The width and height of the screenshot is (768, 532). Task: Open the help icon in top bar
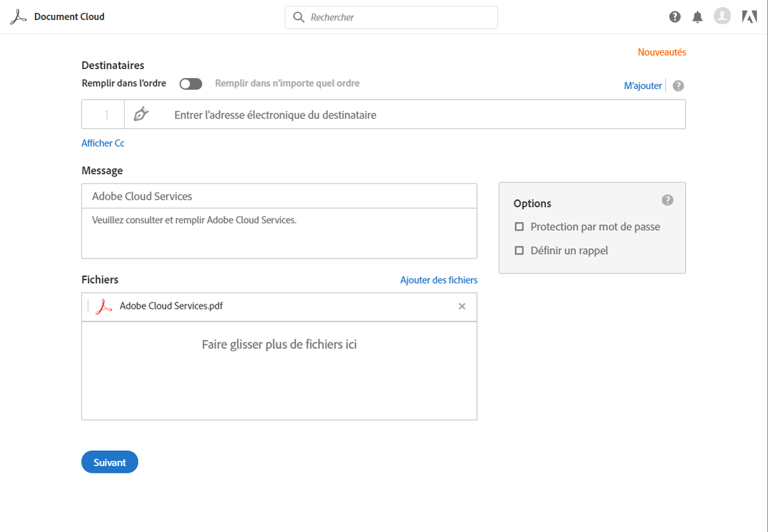click(x=675, y=17)
